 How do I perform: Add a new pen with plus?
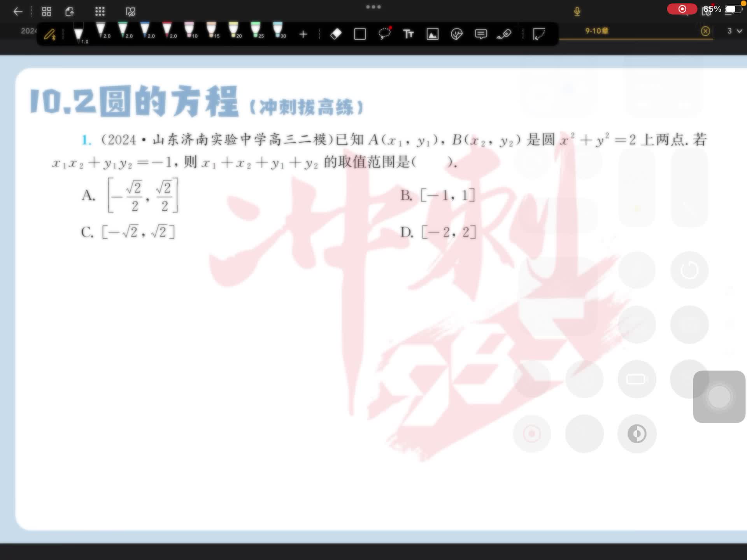pyautogui.click(x=303, y=35)
